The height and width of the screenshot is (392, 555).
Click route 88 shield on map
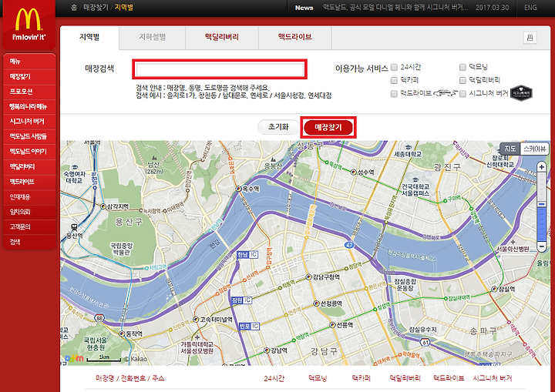pos(99,318)
